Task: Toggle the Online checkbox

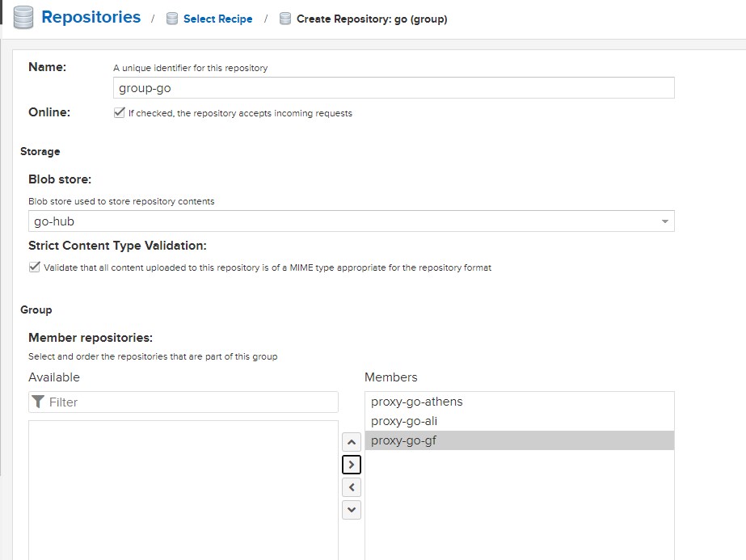Action: coord(120,113)
